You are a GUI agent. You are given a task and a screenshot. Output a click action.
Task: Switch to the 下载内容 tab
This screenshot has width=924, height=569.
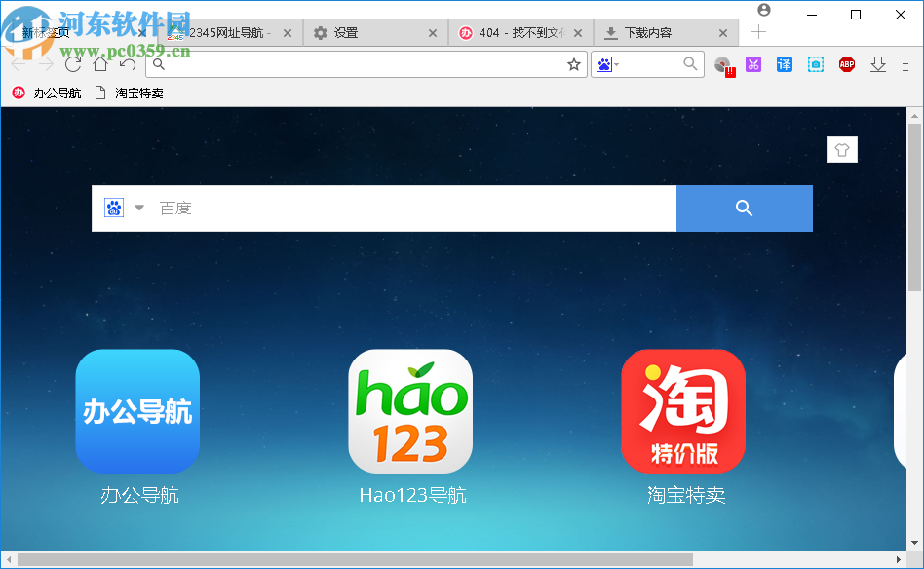pyautogui.click(x=655, y=32)
